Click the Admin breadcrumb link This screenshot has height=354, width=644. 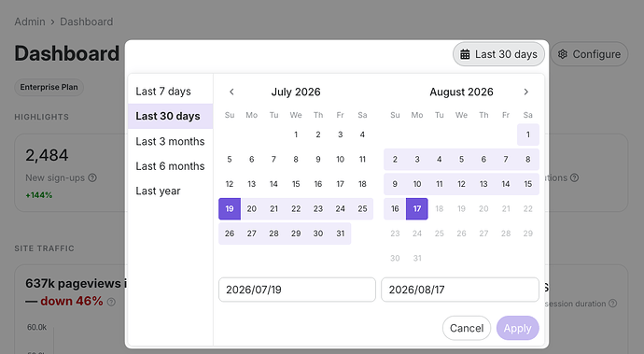click(x=30, y=21)
